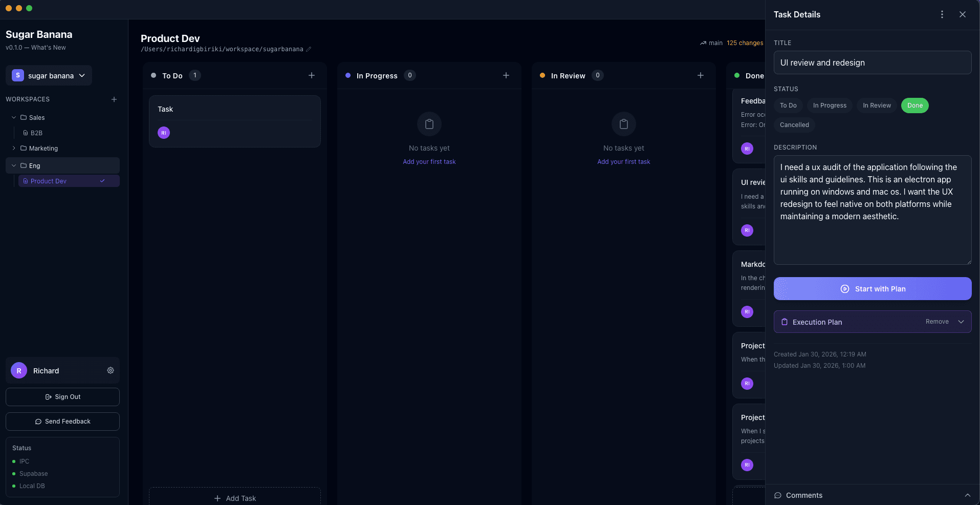Click the task title input field
This screenshot has height=505, width=980.
click(x=872, y=62)
